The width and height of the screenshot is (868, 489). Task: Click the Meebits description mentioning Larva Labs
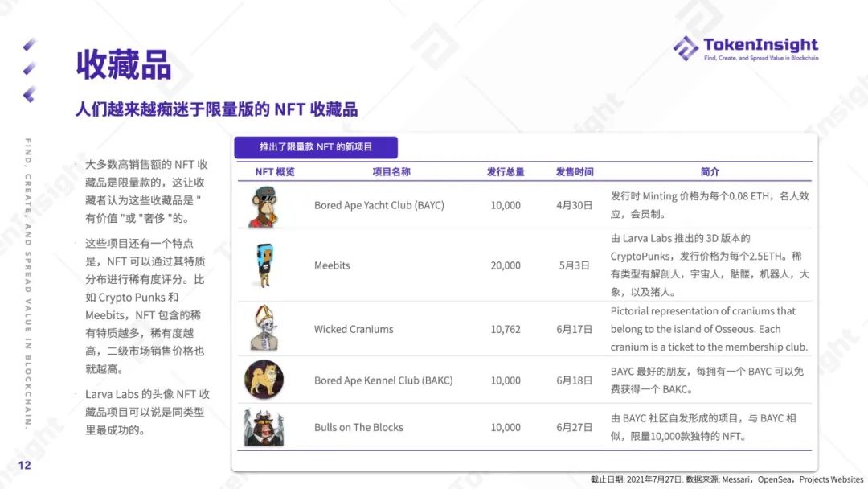coord(710,265)
